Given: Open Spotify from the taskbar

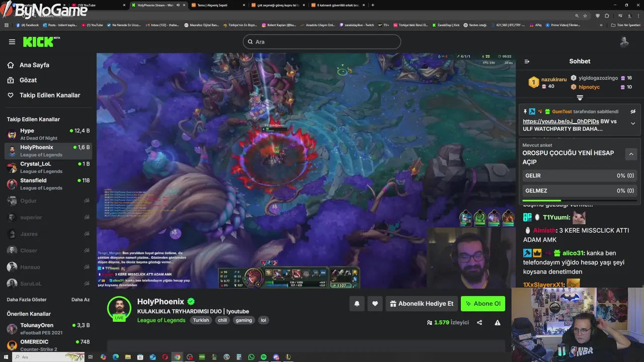Looking at the screenshot, I should 264,357.
